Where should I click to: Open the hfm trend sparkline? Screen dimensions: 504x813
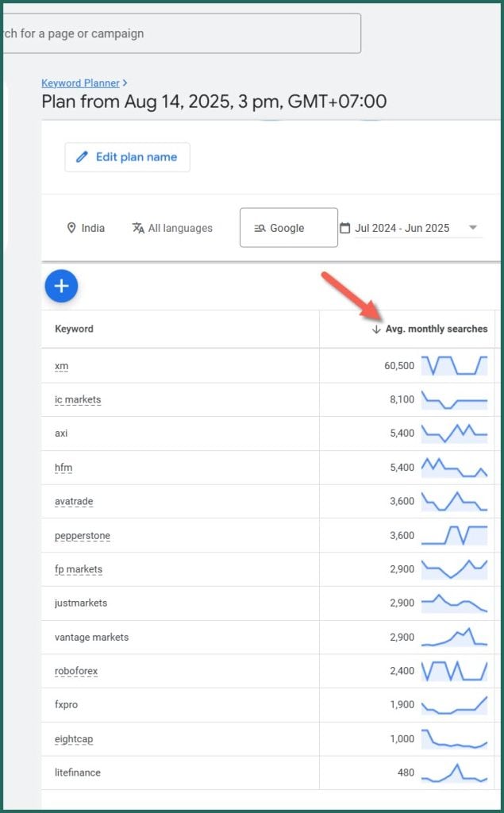point(454,467)
